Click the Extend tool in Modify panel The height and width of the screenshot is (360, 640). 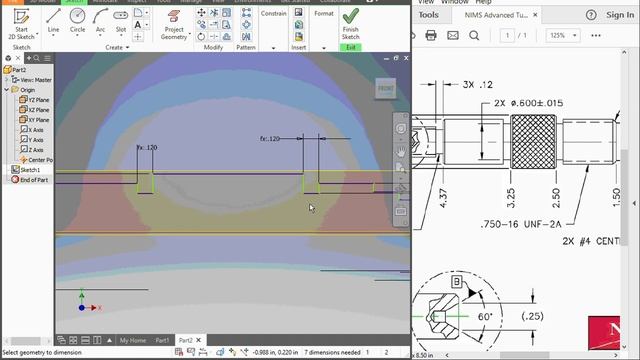[214, 24]
